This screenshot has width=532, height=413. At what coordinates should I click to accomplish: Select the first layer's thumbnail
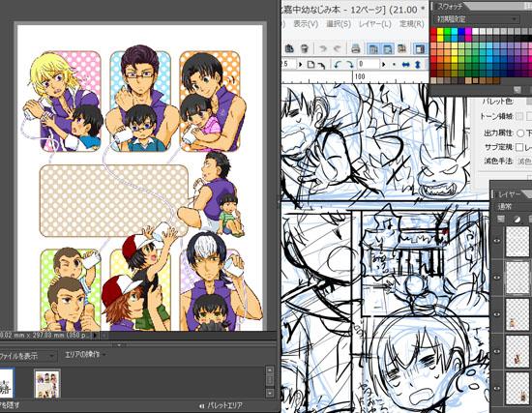[517, 241]
